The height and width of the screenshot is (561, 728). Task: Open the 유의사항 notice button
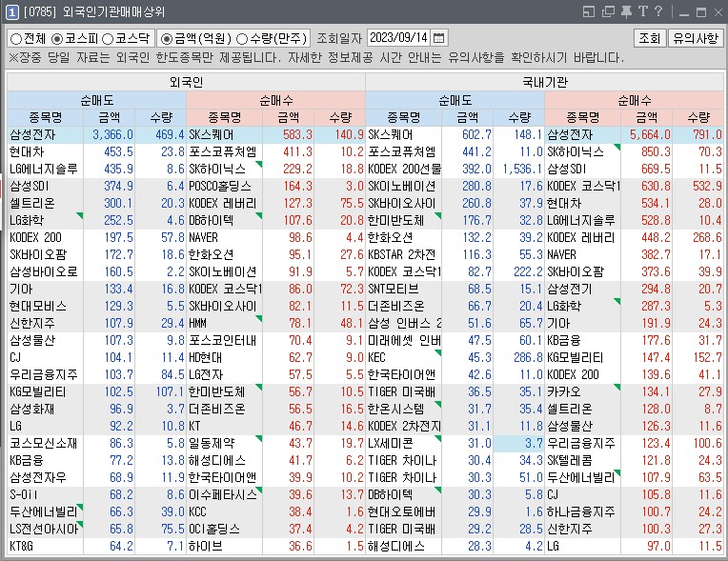(x=696, y=38)
